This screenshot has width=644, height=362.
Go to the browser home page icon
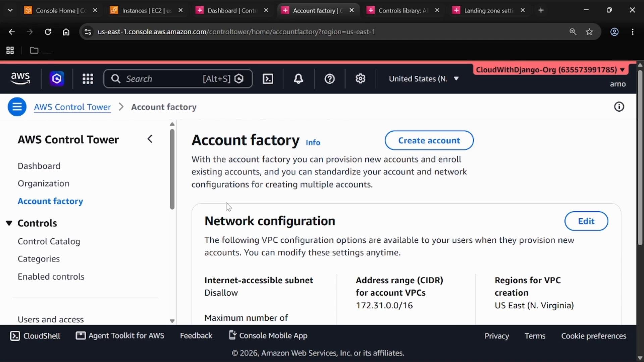click(66, 32)
